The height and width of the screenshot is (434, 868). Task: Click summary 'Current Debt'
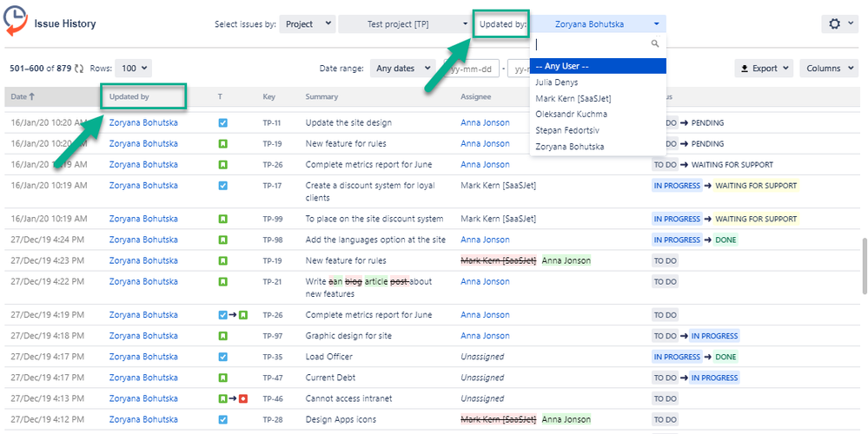(330, 378)
